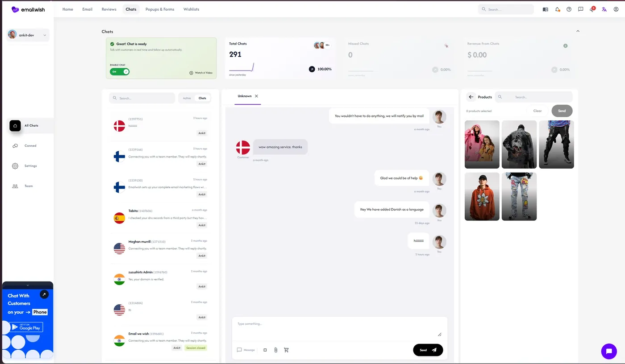This screenshot has width=625, height=364.
Task: Open the user account profile icon
Action: click(x=616, y=9)
